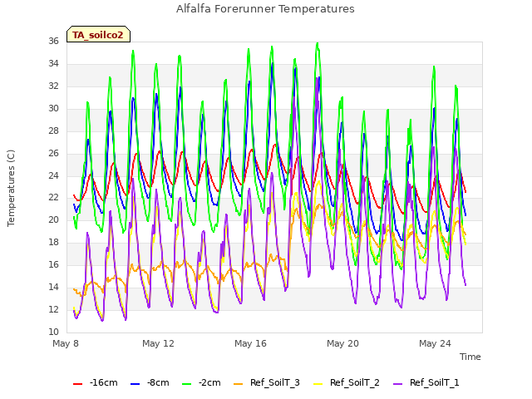Click the 12 y-axis tick label
This screenshot has height=399, width=532.
tap(53, 309)
